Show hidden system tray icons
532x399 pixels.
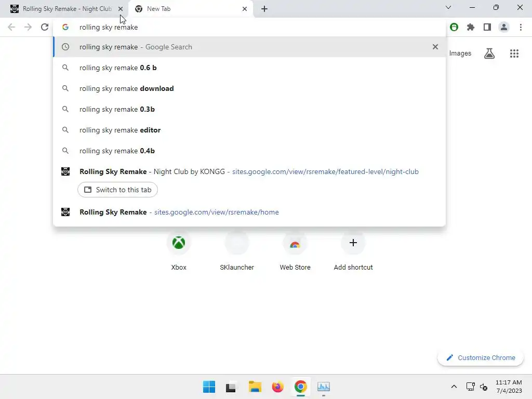point(454,387)
